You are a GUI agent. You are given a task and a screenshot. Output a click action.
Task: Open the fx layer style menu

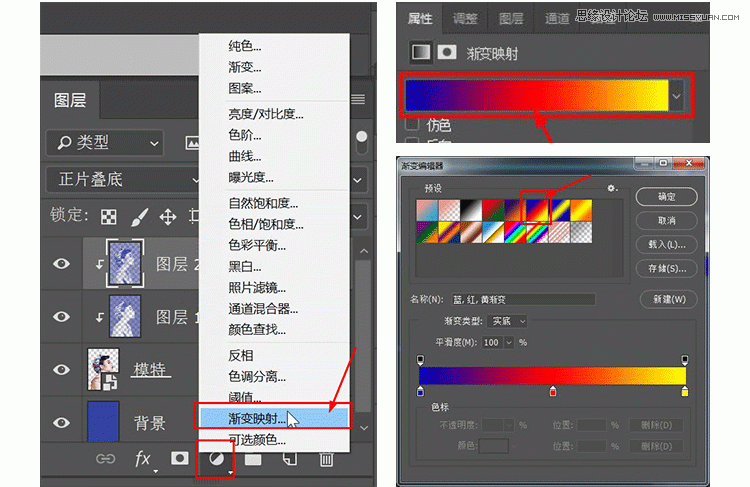click(143, 459)
